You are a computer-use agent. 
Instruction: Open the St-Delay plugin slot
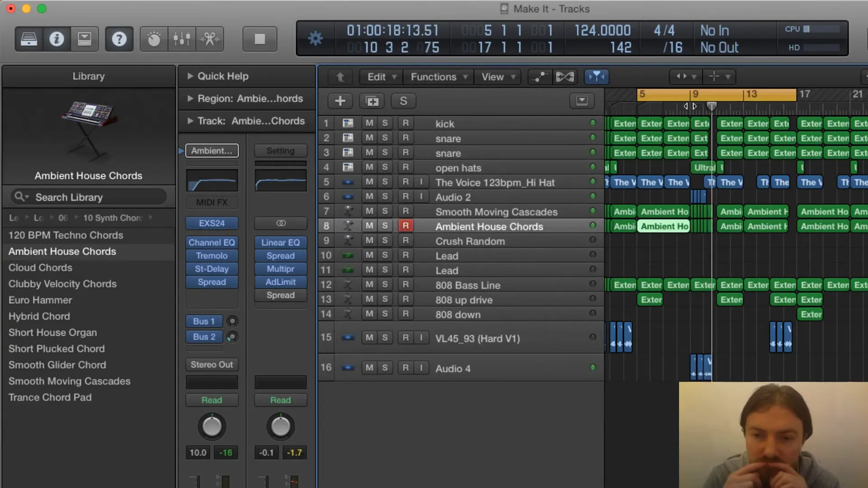click(x=212, y=269)
